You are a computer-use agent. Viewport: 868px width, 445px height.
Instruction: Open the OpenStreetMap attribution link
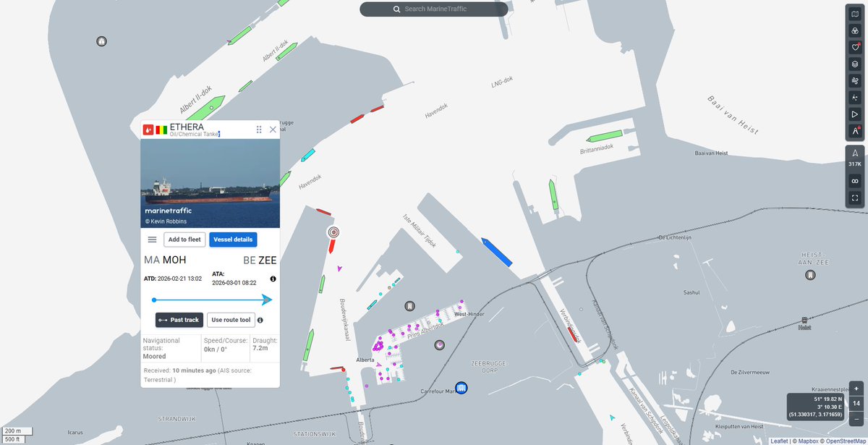[x=845, y=441]
